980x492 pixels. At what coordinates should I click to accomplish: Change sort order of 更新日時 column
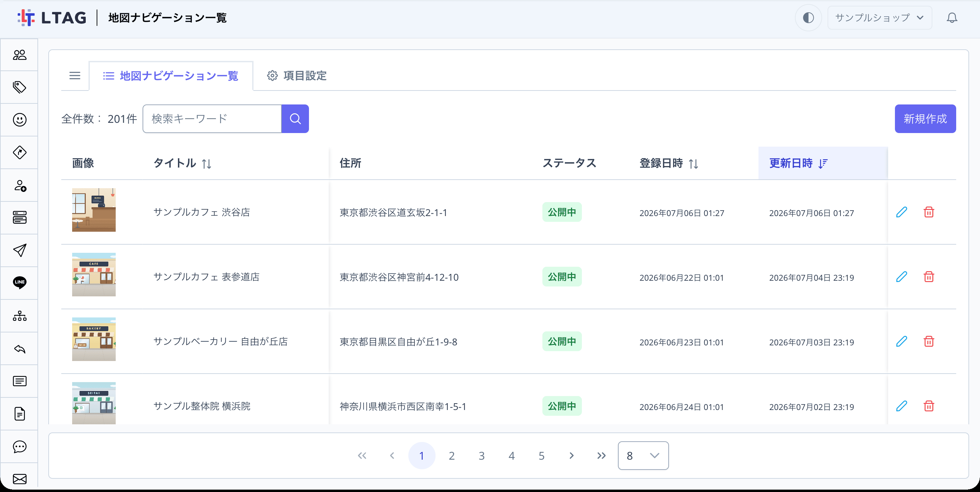click(823, 163)
